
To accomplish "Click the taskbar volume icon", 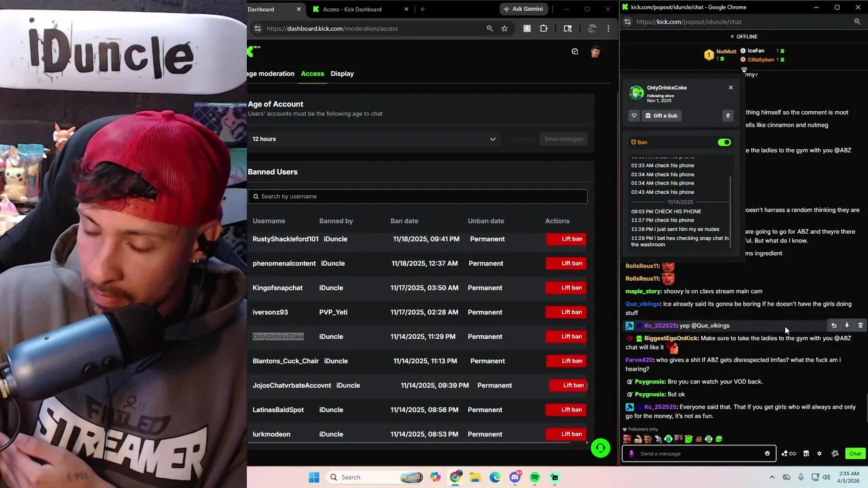I will [826, 477].
